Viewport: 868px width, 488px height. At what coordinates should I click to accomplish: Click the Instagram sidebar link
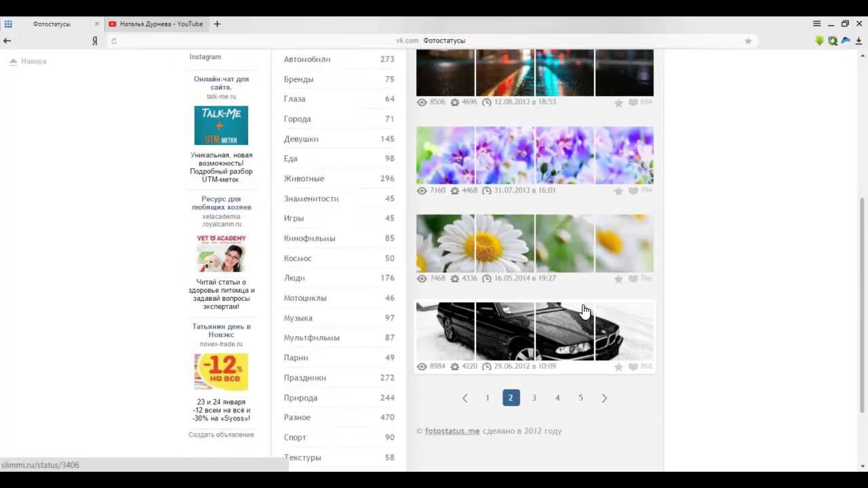click(x=205, y=57)
